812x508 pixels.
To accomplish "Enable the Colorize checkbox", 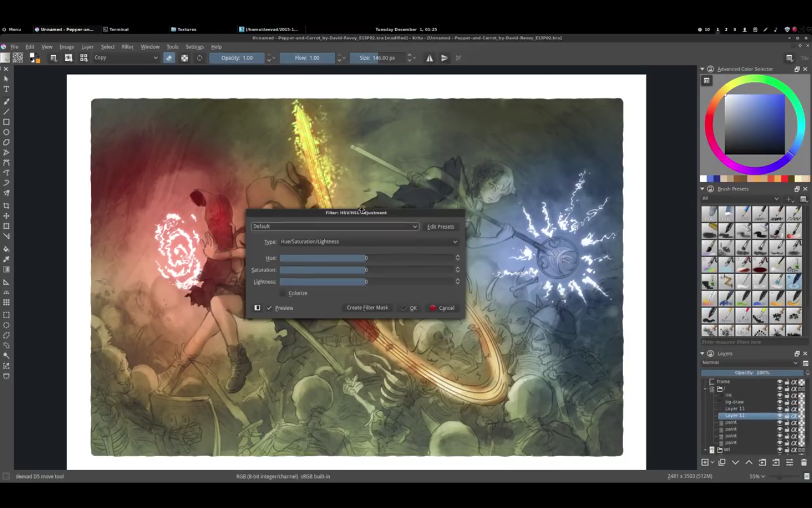I will [283, 294].
